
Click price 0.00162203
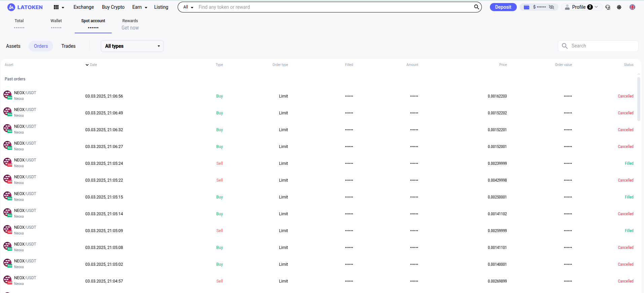click(x=497, y=96)
